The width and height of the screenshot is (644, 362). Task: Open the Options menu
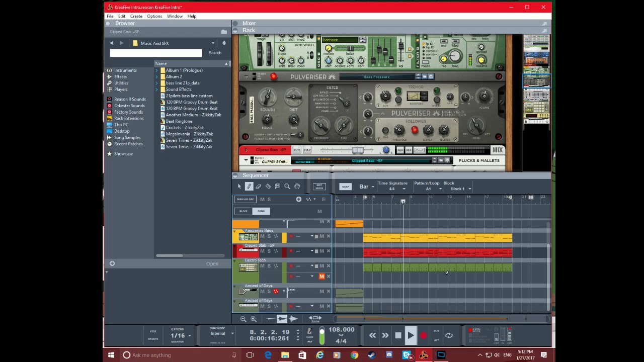click(154, 16)
